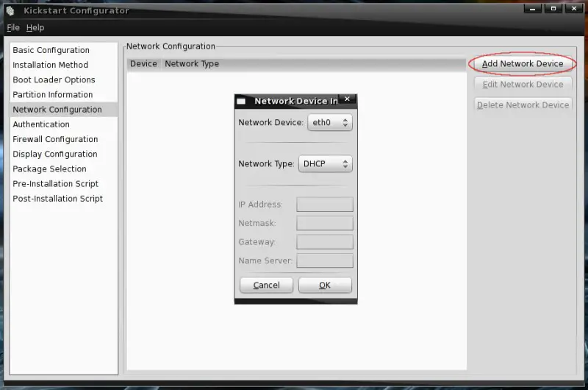588x390 pixels.
Task: Cancel the network device dialog
Action: click(266, 286)
